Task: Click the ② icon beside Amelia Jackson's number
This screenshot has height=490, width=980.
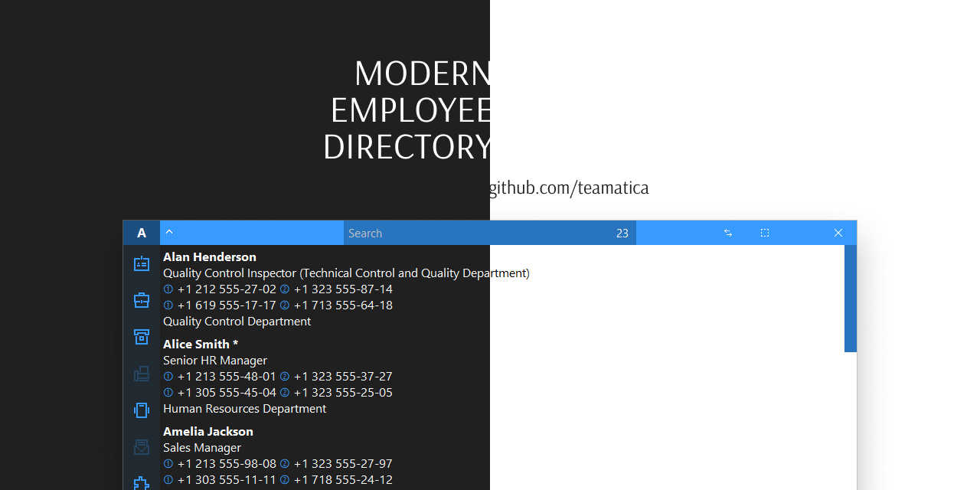Action: pos(284,463)
